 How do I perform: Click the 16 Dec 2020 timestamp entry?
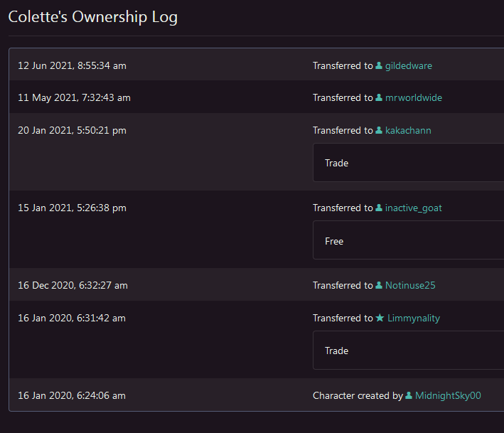click(73, 285)
